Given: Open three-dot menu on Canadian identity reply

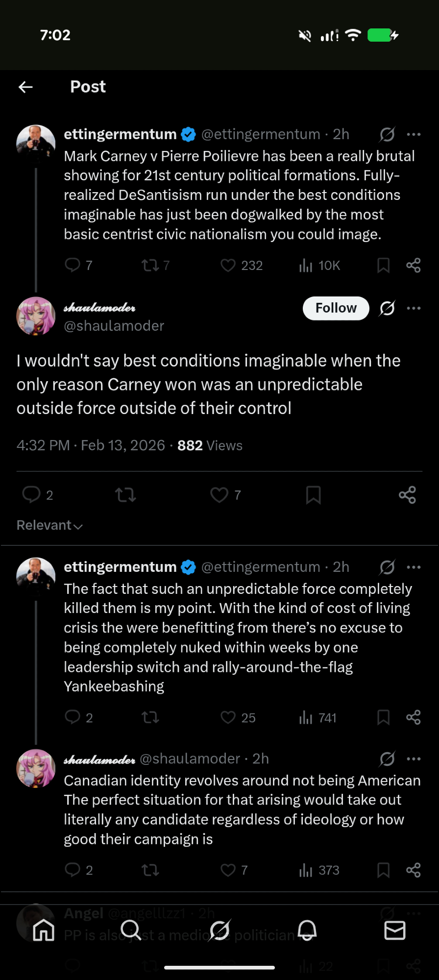Looking at the screenshot, I should click(414, 759).
